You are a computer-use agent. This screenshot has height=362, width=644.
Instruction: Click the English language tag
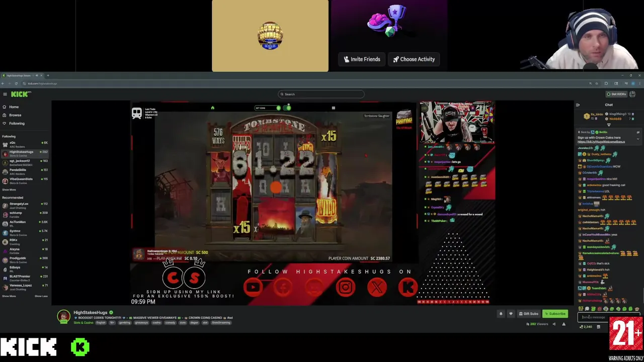[x=101, y=323]
